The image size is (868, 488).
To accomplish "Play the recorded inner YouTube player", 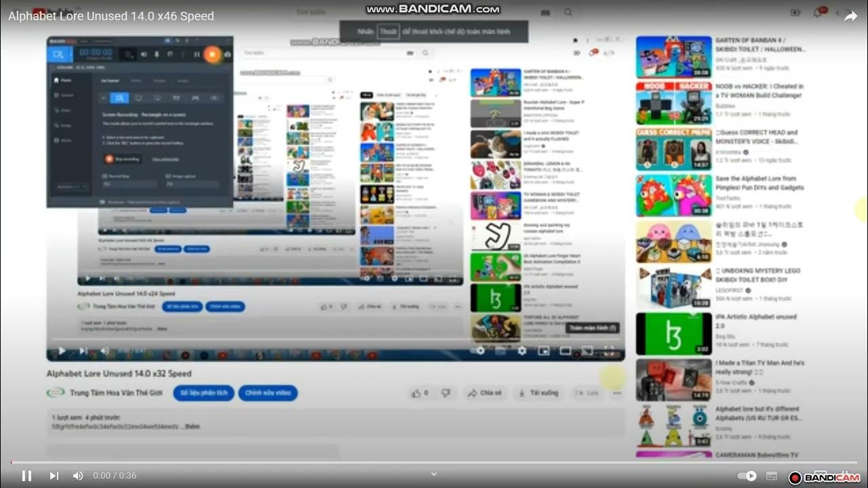I will pyautogui.click(x=62, y=350).
